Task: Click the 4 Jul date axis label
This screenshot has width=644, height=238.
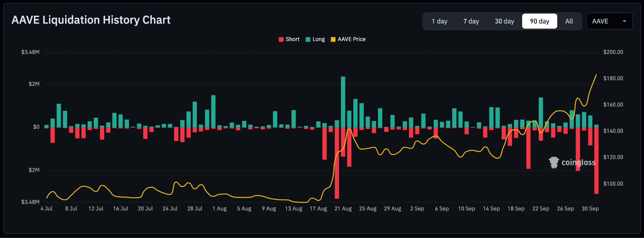Action: [47, 209]
